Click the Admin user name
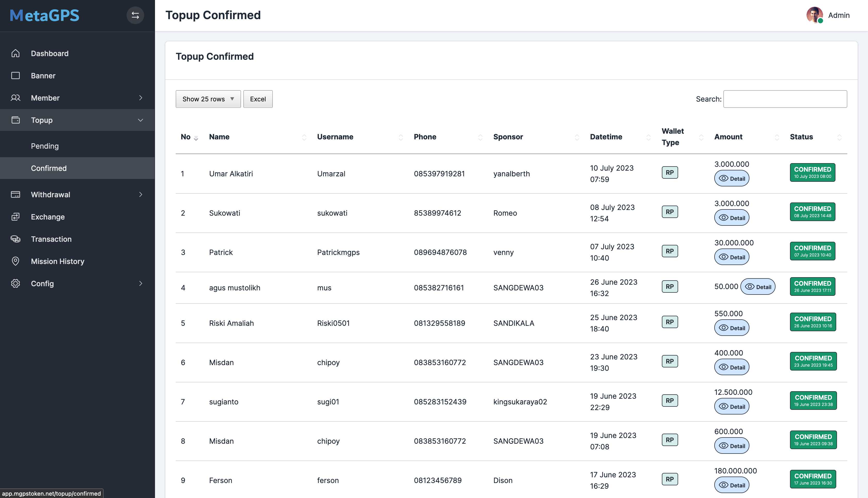This screenshot has height=498, width=868. 839,16
